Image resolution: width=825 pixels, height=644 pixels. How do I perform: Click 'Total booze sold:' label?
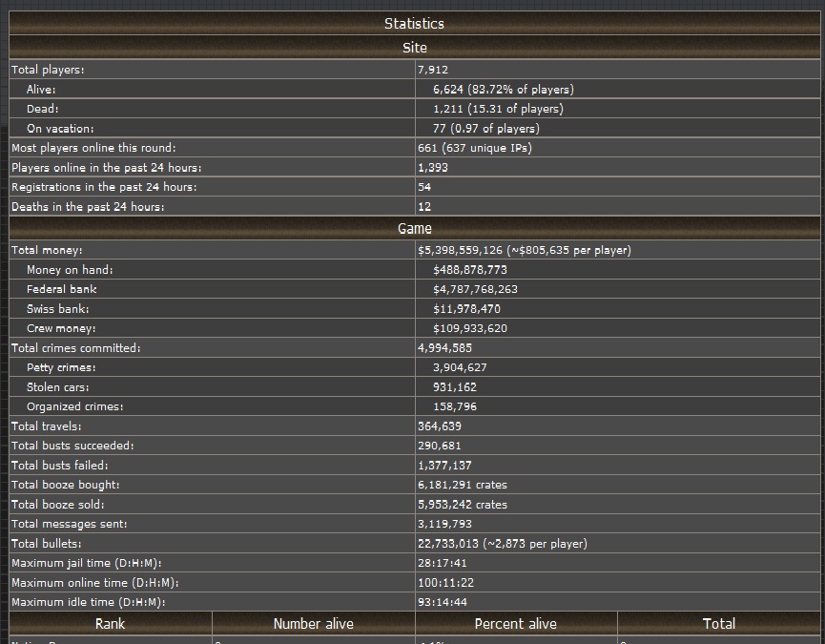[58, 505]
